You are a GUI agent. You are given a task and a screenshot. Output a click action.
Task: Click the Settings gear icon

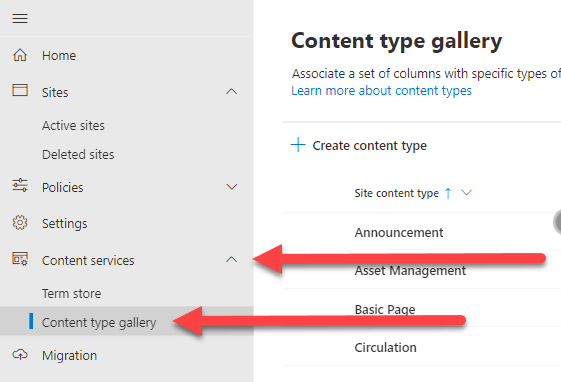coord(20,222)
